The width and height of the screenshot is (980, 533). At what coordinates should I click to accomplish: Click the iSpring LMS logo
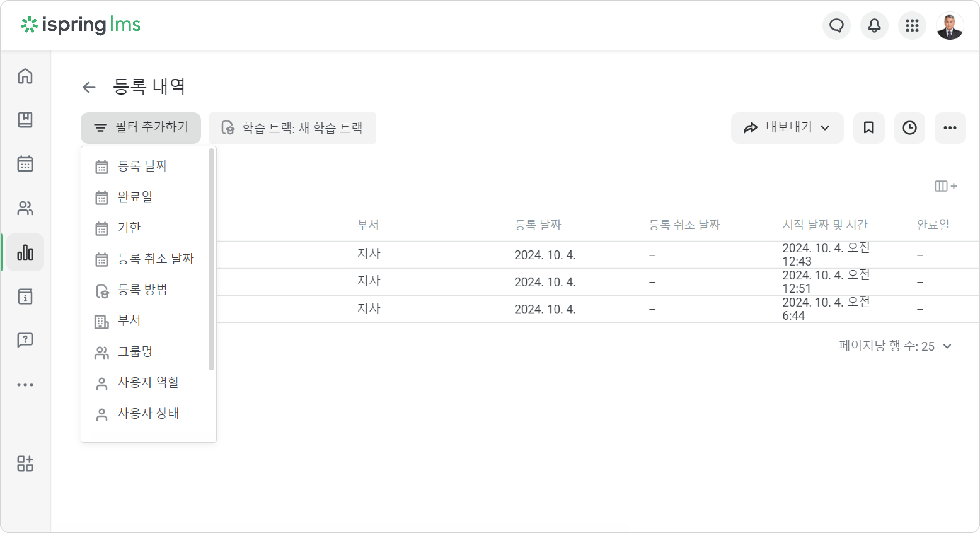point(80,25)
